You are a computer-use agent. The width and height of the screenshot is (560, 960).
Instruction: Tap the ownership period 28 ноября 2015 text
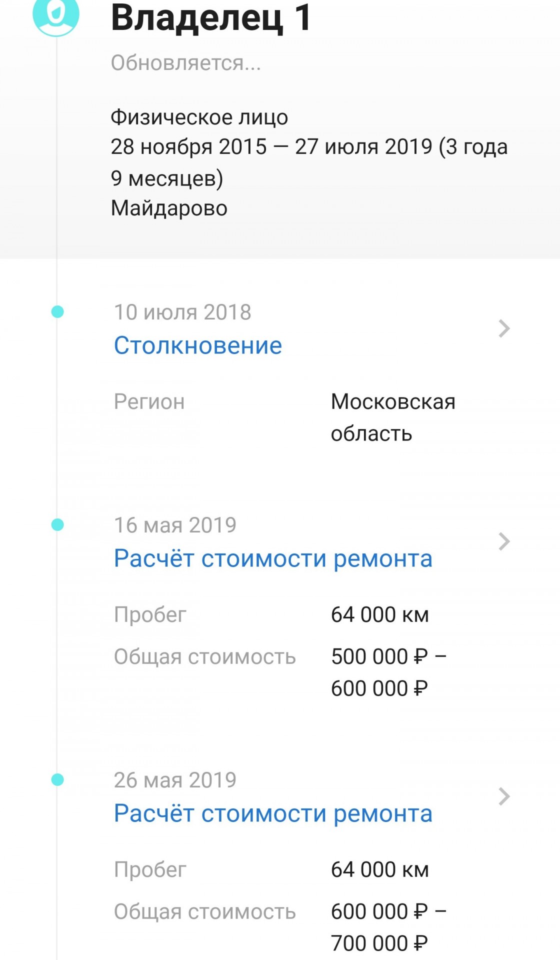[309, 162]
